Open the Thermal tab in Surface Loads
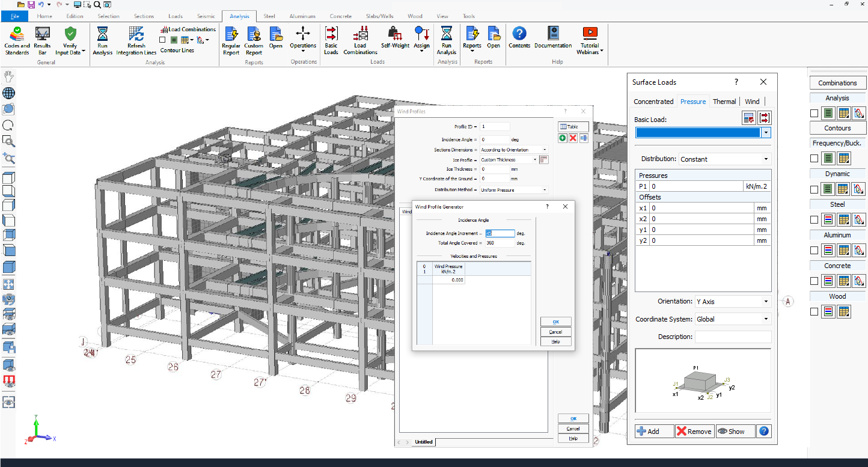This screenshot has height=467, width=868. (x=724, y=102)
